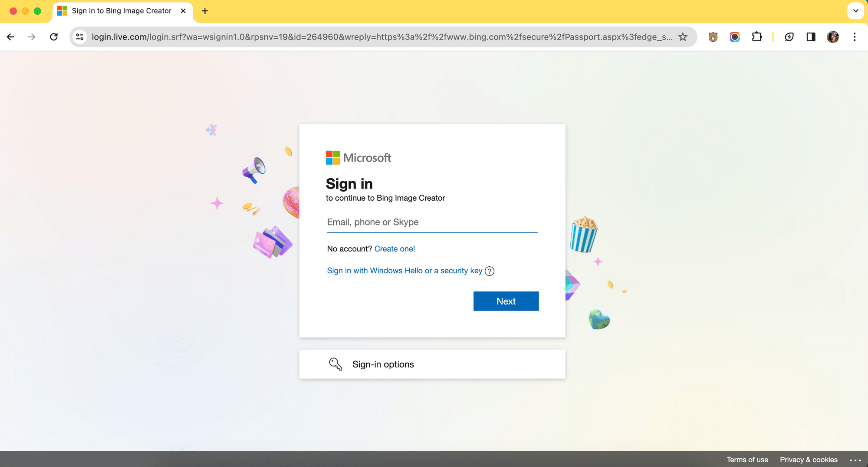Open Sign-in options

(x=432, y=364)
